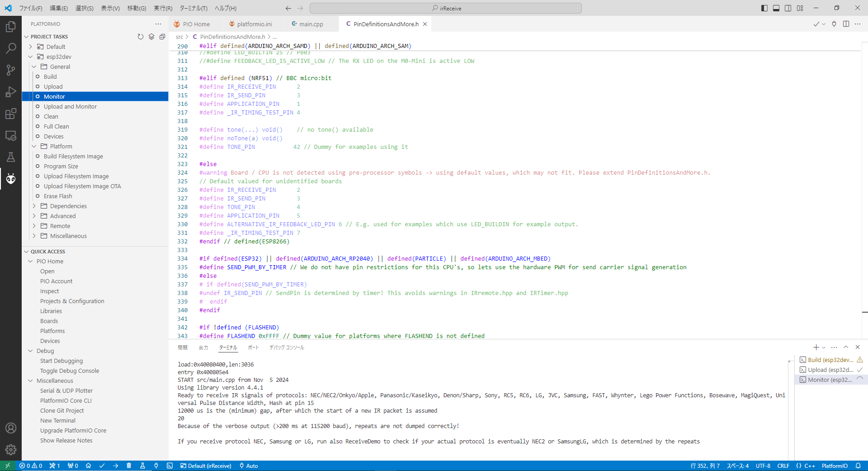Open the Run and Debug view
868x471 pixels.
point(11,92)
